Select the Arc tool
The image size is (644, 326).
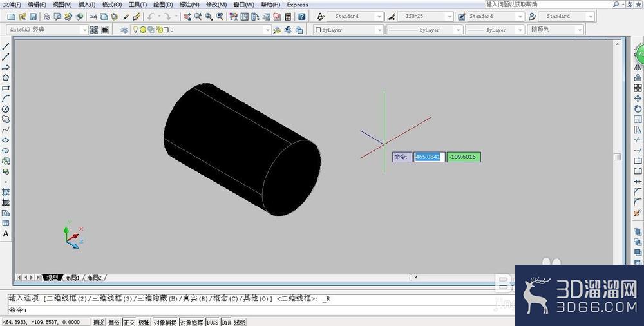6,99
